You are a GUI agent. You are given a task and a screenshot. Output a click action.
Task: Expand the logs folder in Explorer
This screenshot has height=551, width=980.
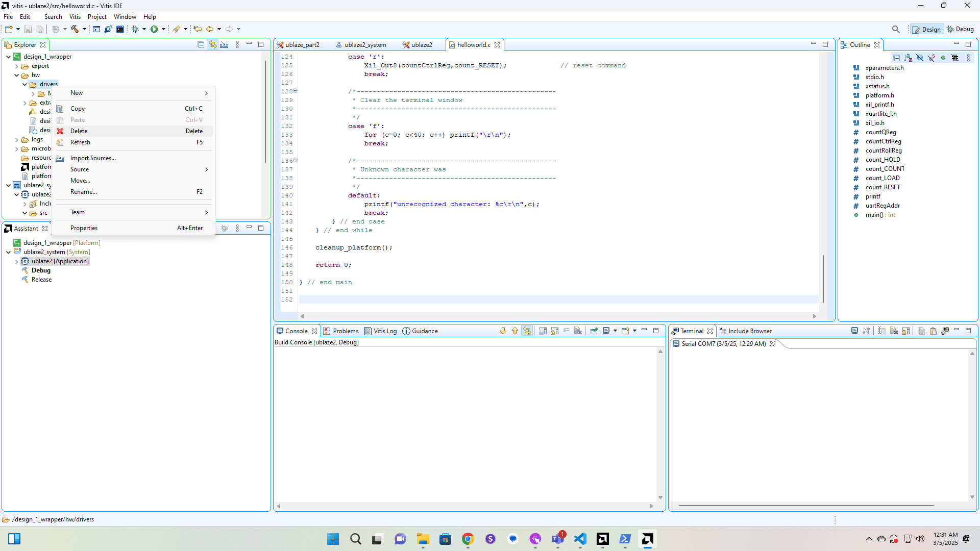[x=17, y=139]
